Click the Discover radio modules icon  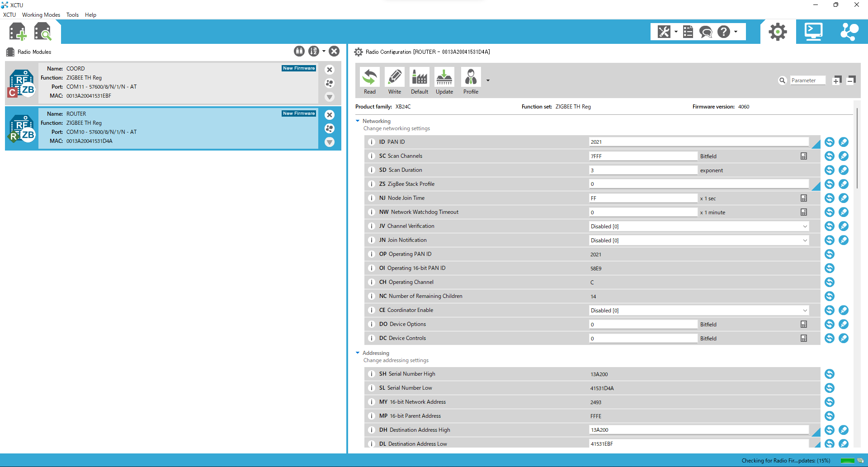tap(43, 32)
